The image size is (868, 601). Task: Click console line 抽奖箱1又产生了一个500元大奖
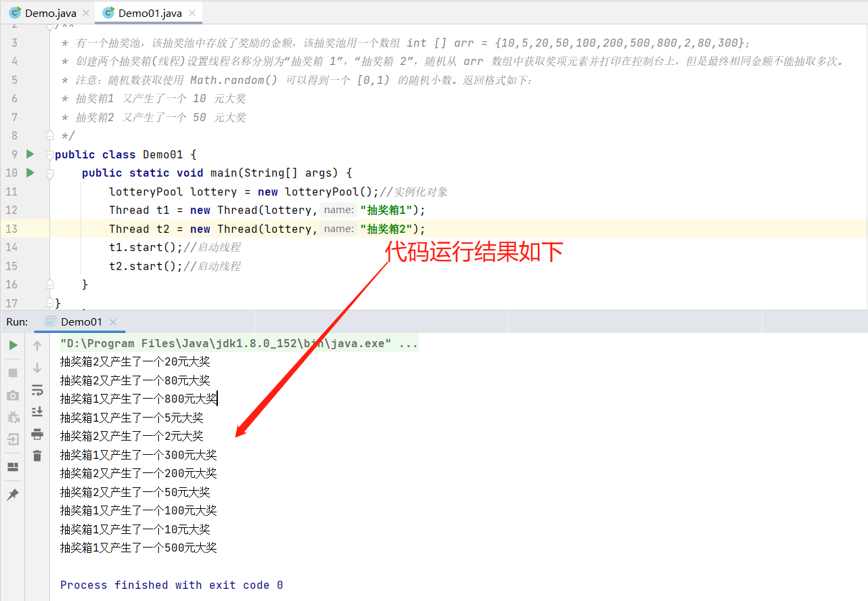(139, 548)
